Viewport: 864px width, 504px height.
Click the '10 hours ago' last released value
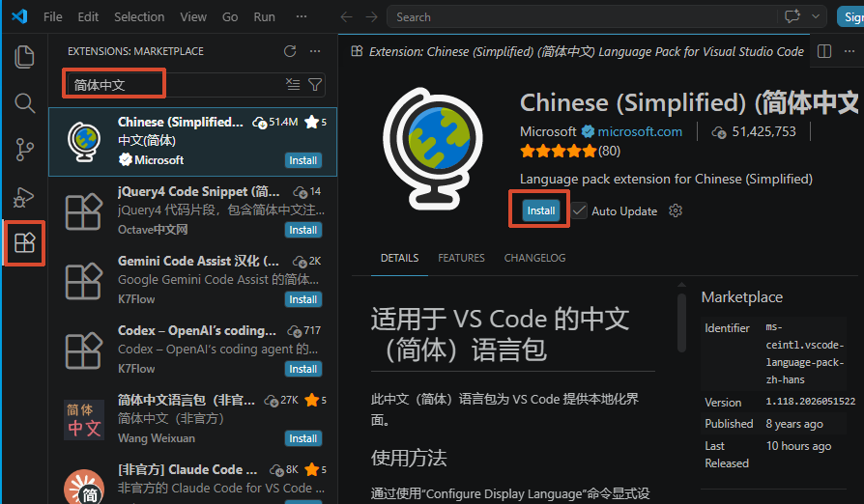[x=798, y=446]
